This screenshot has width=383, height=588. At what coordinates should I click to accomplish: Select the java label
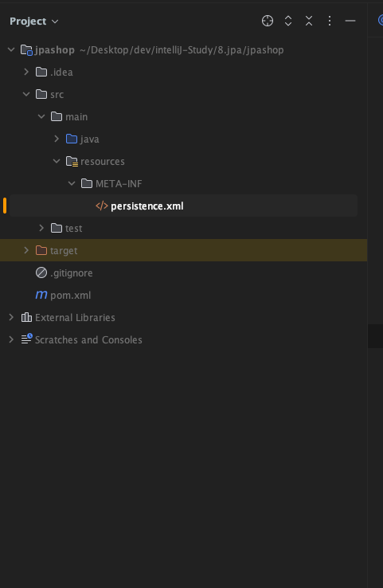pyautogui.click(x=89, y=139)
